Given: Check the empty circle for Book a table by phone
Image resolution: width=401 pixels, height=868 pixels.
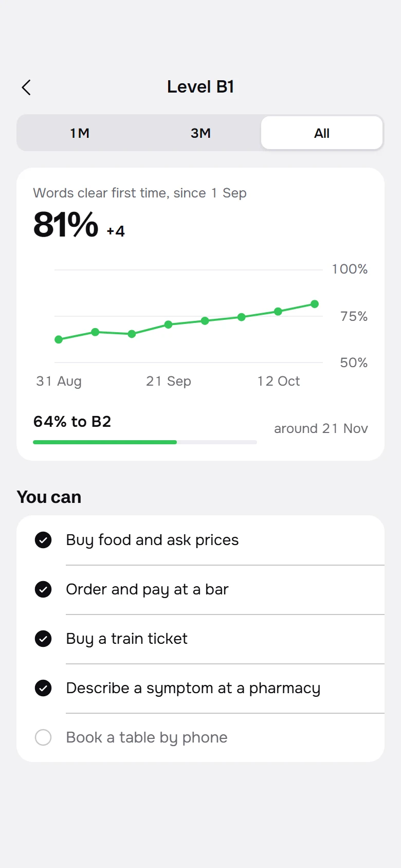Looking at the screenshot, I should [43, 737].
